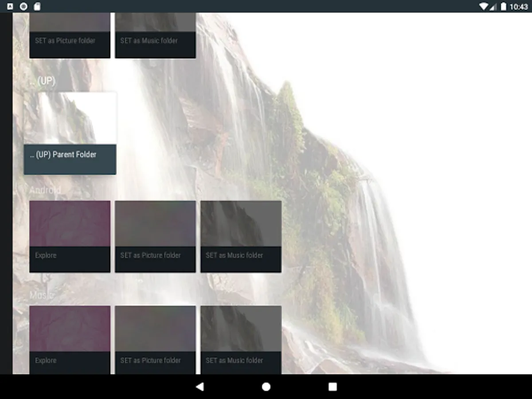Select the Music row header
The width and height of the screenshot is (532, 399).
pyautogui.click(x=42, y=295)
